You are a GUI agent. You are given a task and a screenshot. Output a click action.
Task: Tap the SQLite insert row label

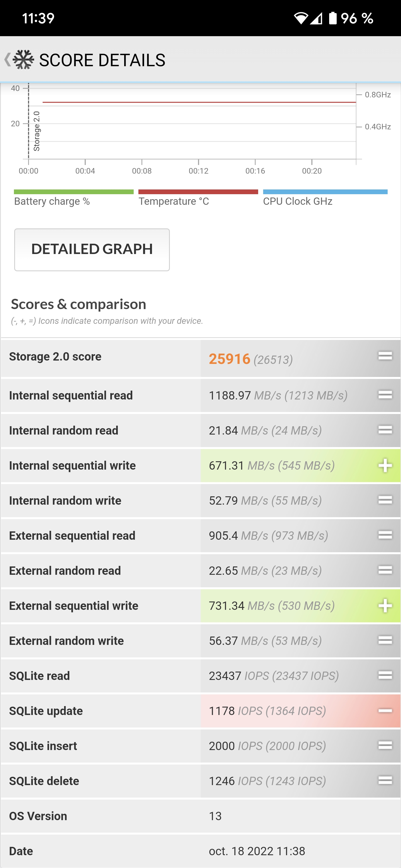43,746
